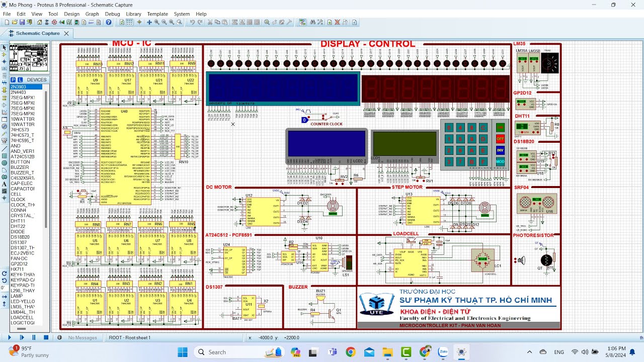
Task: Click the Zoom In magnifier icon
Action: (x=157, y=22)
